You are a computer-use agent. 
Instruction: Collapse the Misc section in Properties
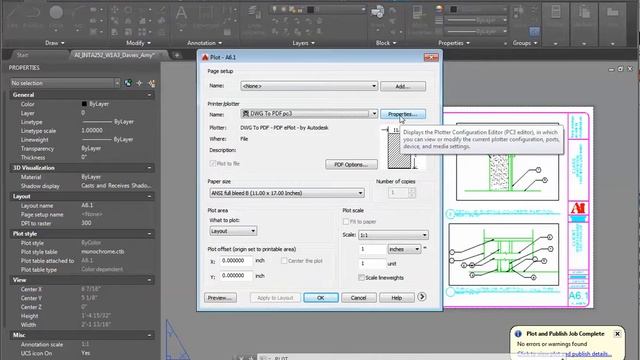[x=149, y=335]
